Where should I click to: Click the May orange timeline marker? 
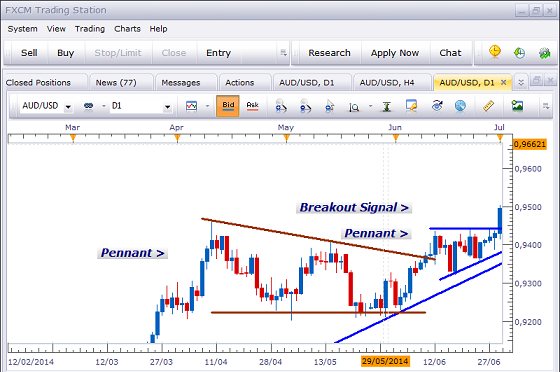click(x=286, y=138)
